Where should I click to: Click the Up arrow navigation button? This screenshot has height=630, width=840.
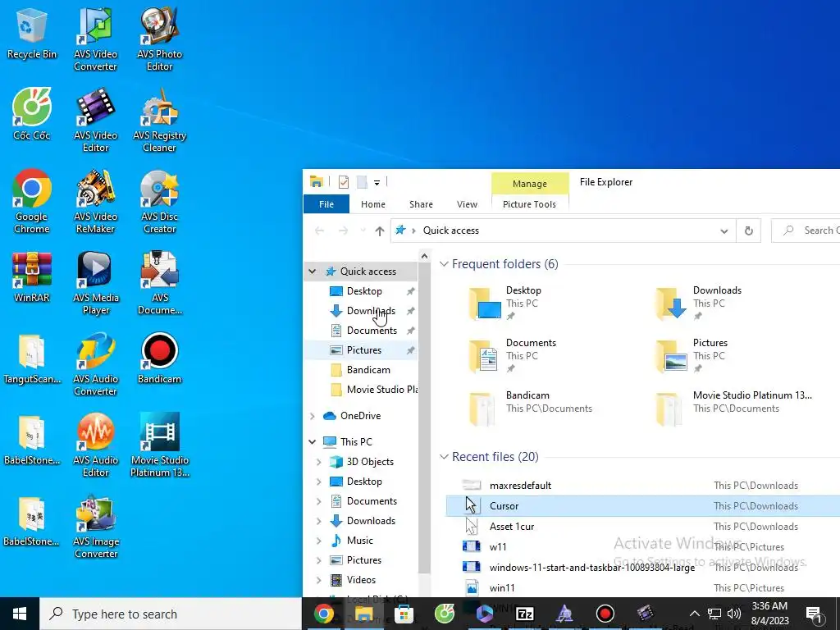coord(380,231)
